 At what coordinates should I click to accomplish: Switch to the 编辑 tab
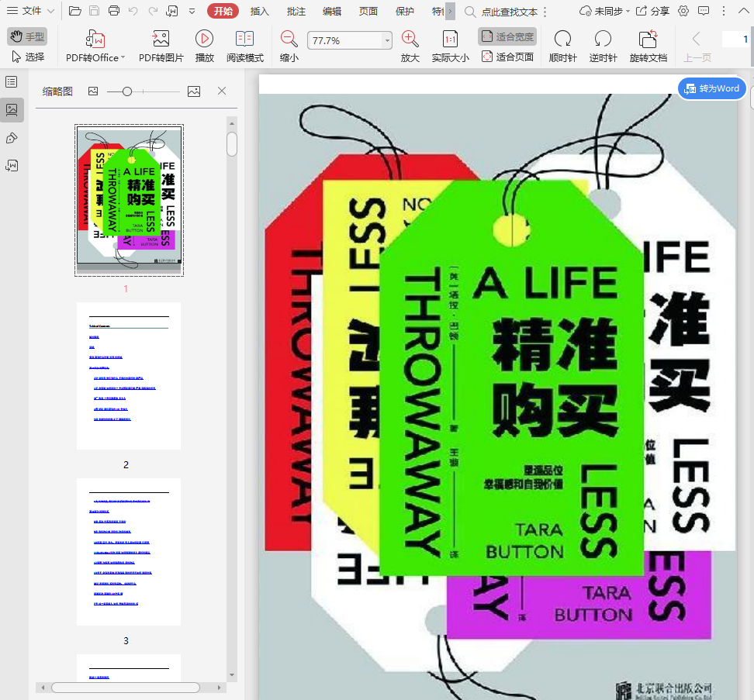332,11
